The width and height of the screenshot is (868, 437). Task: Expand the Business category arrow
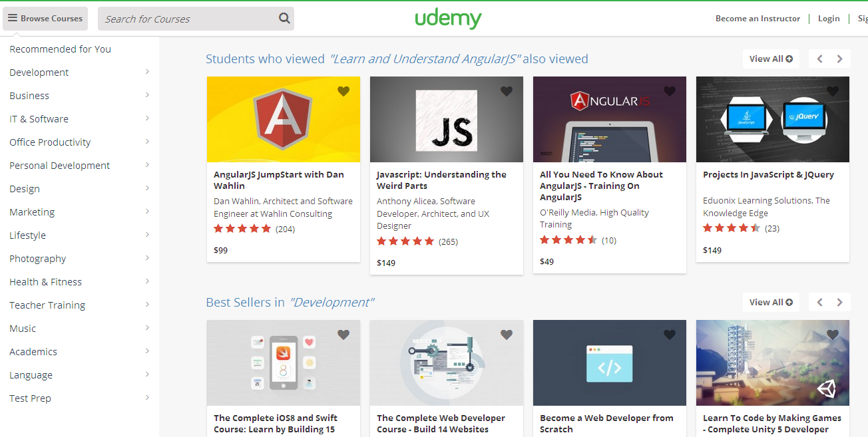point(147,95)
